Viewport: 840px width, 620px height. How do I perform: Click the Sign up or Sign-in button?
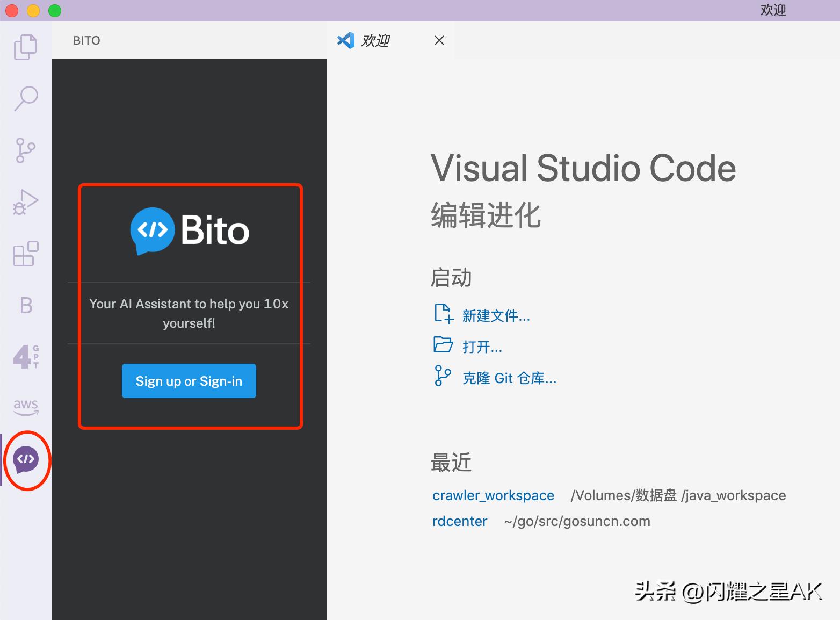pyautogui.click(x=189, y=381)
